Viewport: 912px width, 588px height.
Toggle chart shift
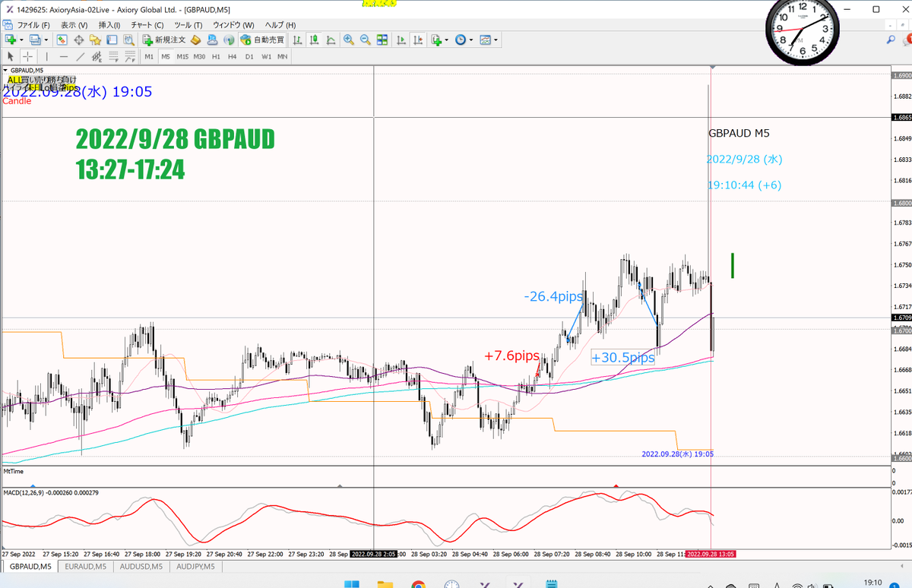[419, 40]
